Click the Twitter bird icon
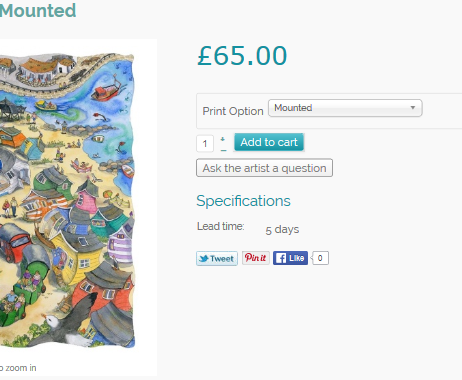The image size is (462, 380). tap(203, 258)
